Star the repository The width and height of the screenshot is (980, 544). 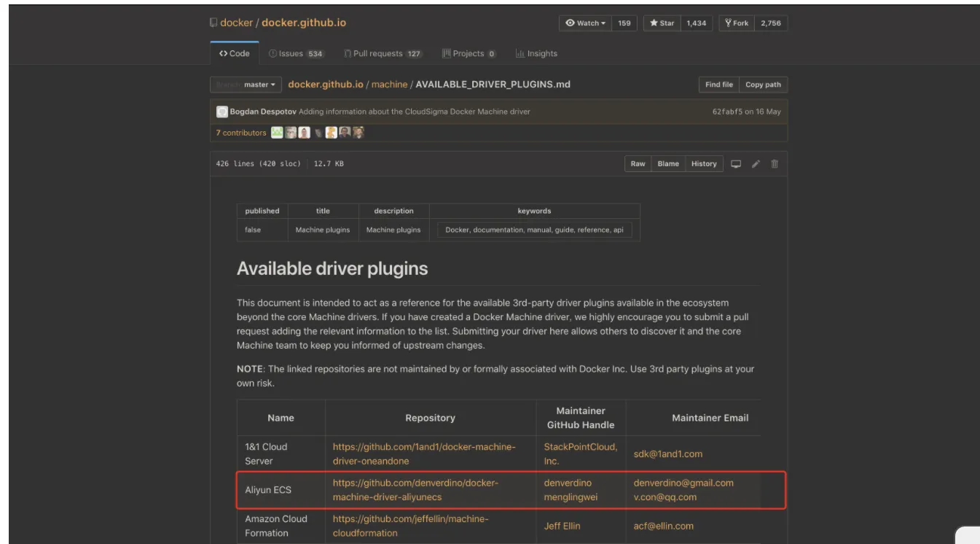pyautogui.click(x=662, y=23)
